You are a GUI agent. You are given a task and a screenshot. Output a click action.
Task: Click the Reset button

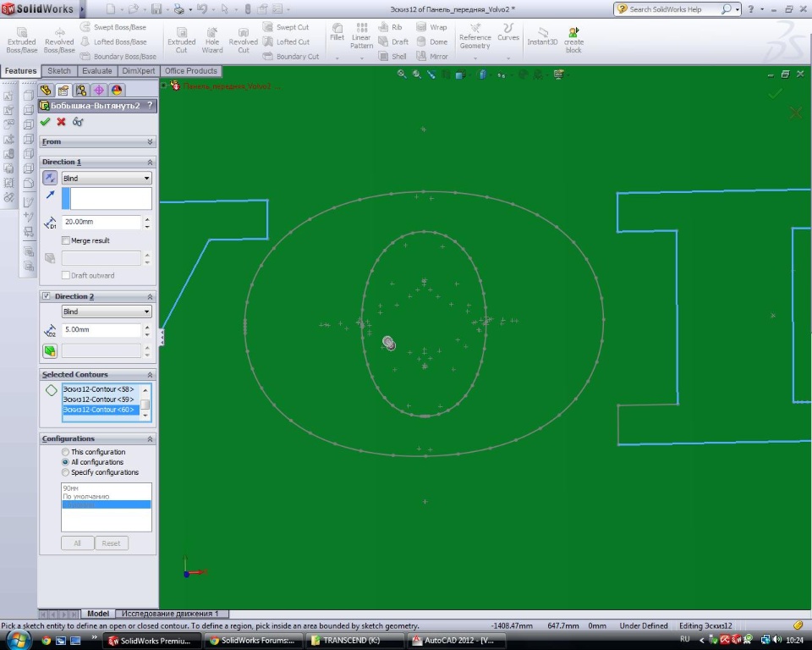[x=111, y=543]
